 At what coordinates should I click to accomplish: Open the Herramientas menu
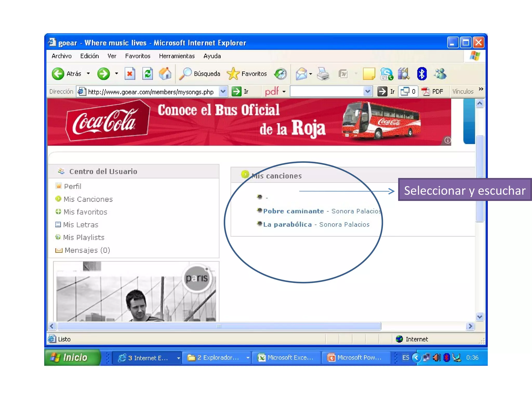177,56
